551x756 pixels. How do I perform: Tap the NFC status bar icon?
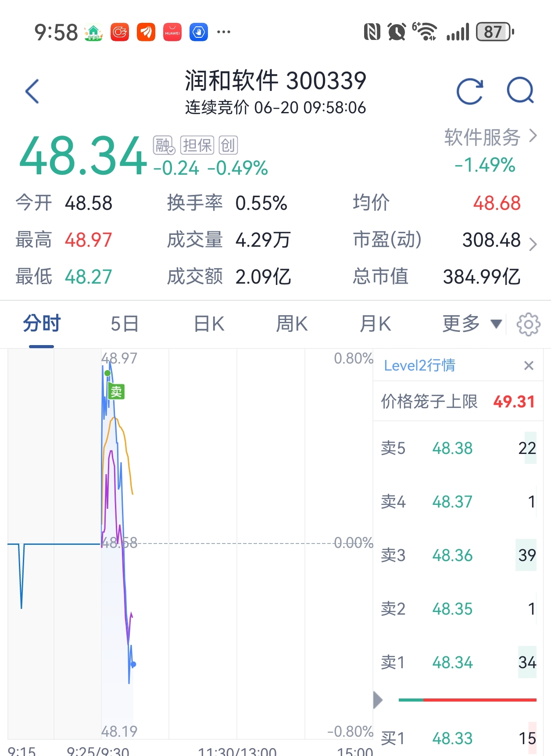tap(372, 32)
